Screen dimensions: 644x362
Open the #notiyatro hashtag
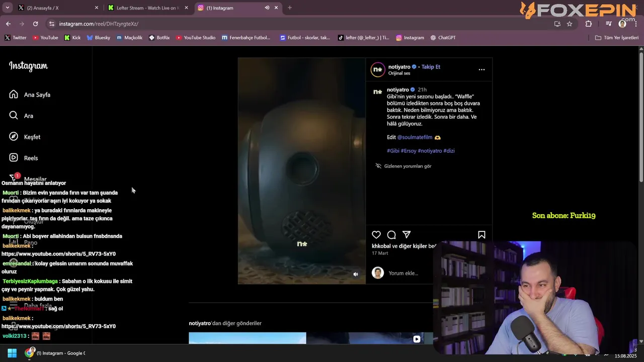(x=430, y=151)
